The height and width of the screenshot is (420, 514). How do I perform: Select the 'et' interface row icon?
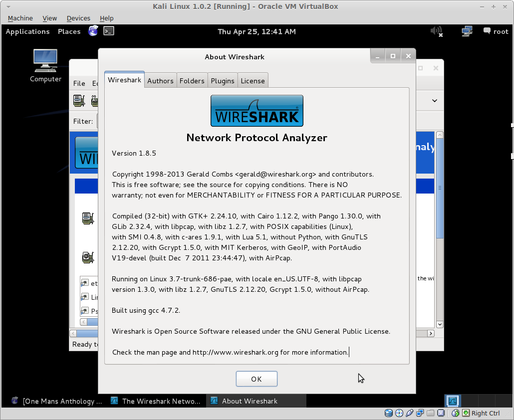(84, 283)
